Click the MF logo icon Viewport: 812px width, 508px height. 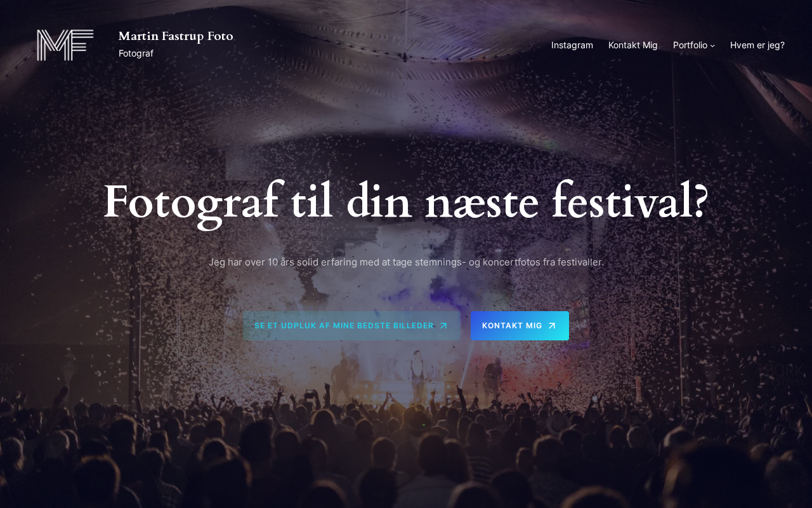tap(65, 45)
